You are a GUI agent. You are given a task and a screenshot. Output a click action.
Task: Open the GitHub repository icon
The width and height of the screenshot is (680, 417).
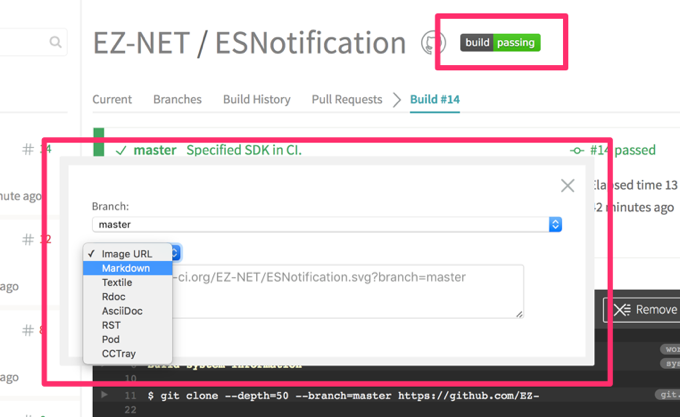pyautogui.click(x=432, y=42)
